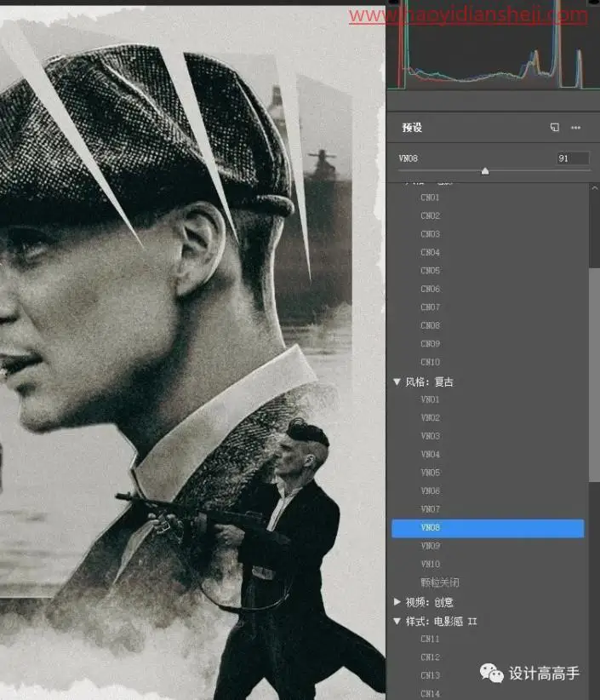
Task: Adjust the VN08 preset amount slider
Action: point(485,171)
